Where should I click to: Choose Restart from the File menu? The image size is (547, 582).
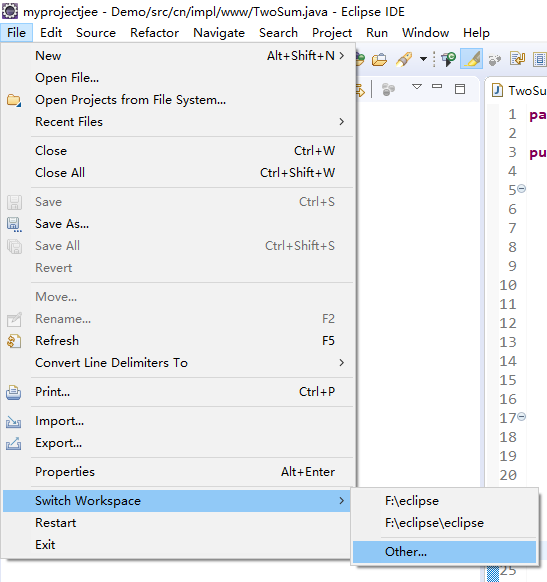click(x=177, y=523)
